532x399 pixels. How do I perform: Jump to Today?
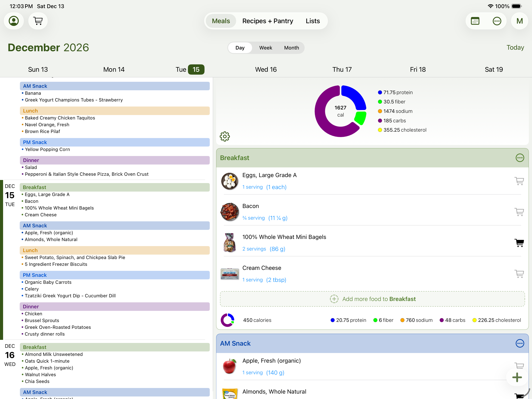[515, 47]
